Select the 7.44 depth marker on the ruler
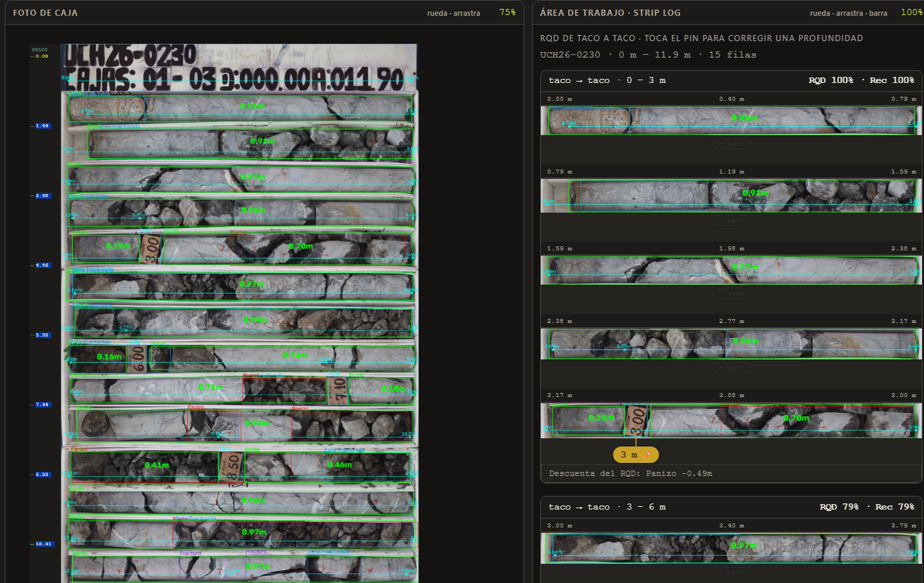Viewport: 924px width, 583px height. click(42, 405)
